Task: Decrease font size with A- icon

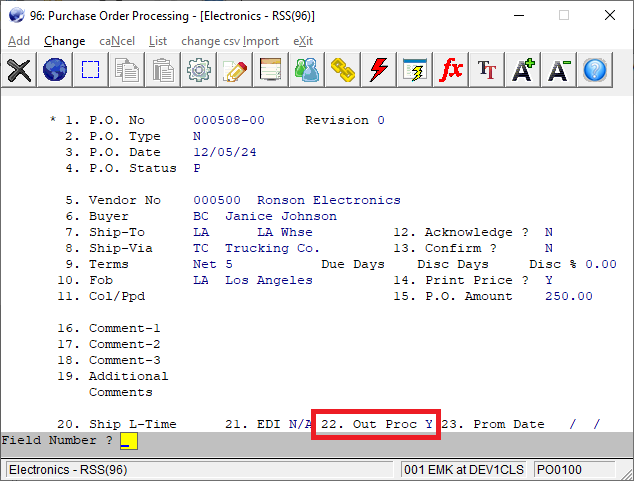Action: click(559, 69)
